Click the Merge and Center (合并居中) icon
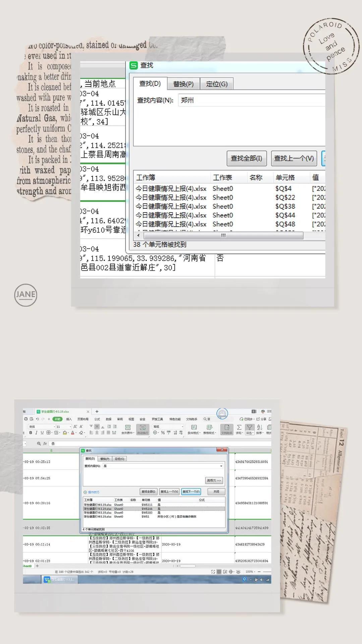This screenshot has width=362, height=644. pos(128,427)
